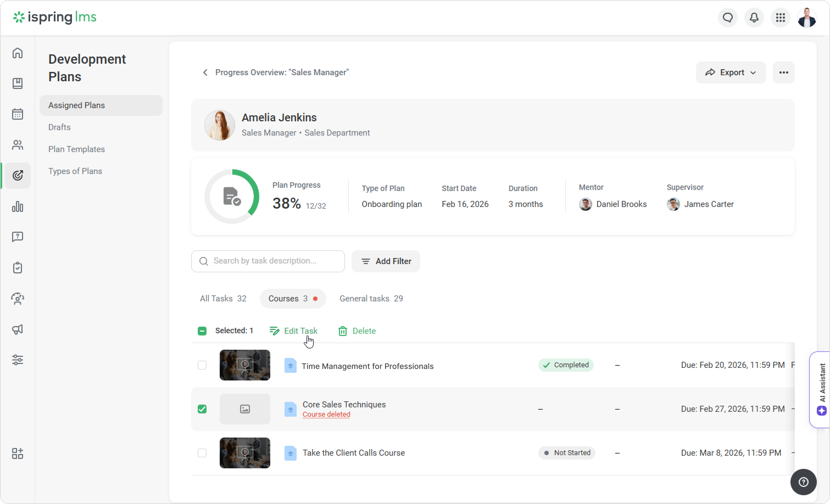The image size is (830, 504).
Task: Click the Add Filter button
Action: pyautogui.click(x=386, y=261)
